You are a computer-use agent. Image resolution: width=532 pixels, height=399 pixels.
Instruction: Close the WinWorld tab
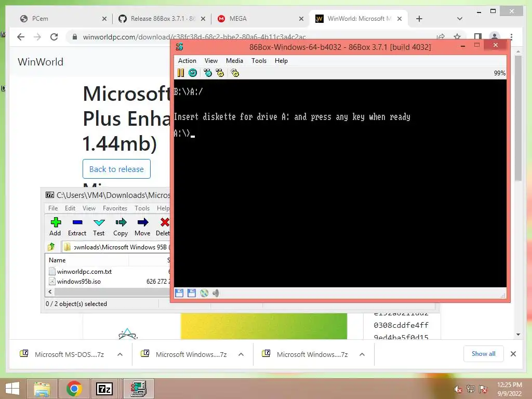400,19
